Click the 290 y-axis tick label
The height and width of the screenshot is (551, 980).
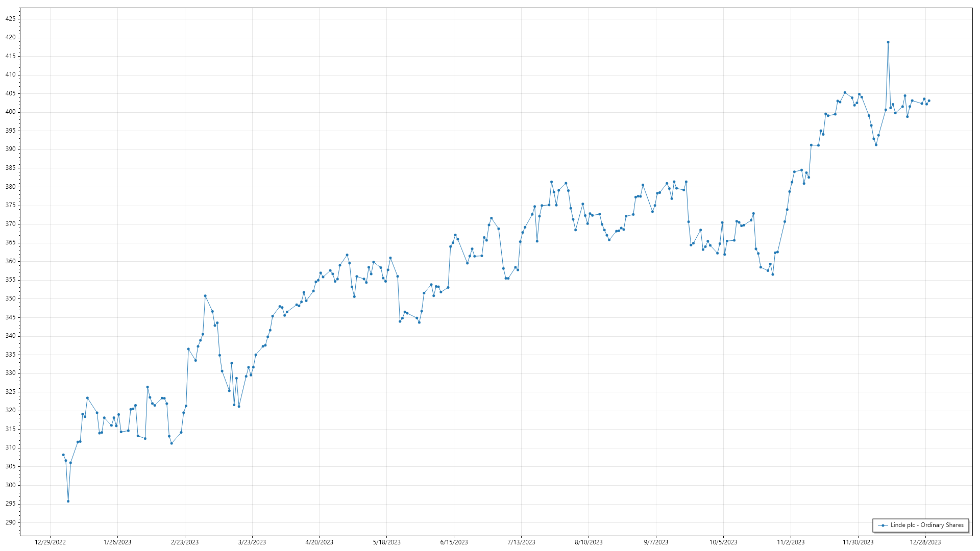[11, 522]
